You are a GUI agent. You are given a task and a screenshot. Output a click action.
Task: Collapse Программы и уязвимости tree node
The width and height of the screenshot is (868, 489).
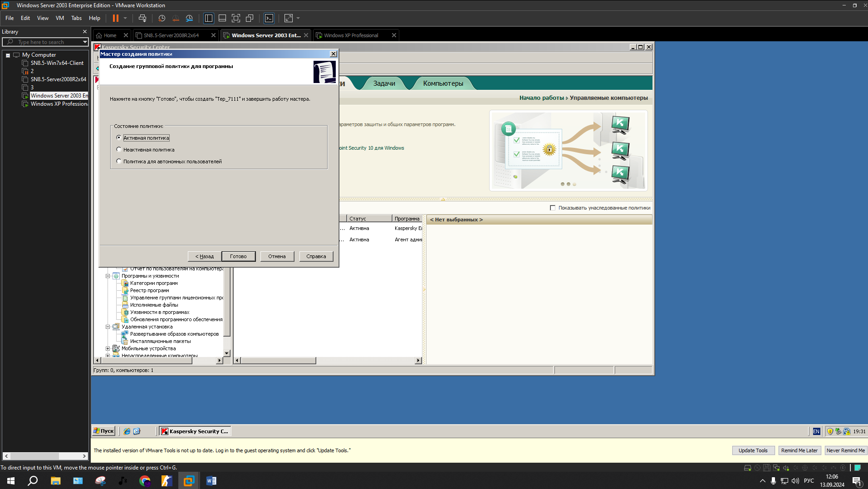pyautogui.click(x=108, y=276)
